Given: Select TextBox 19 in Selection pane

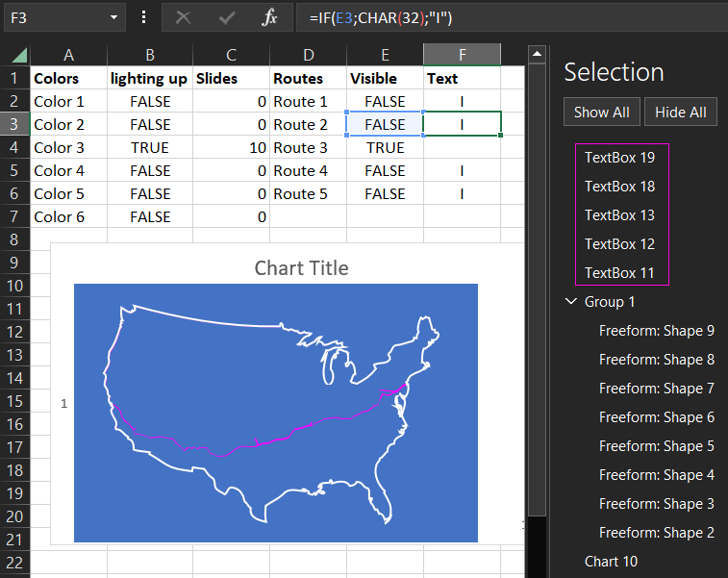Looking at the screenshot, I should [619, 158].
